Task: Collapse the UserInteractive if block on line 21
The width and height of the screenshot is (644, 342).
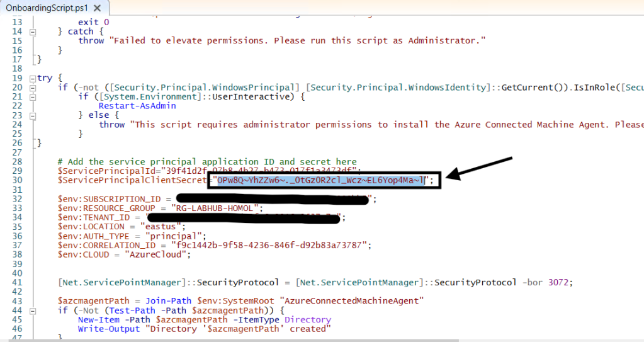Action: 33,96
